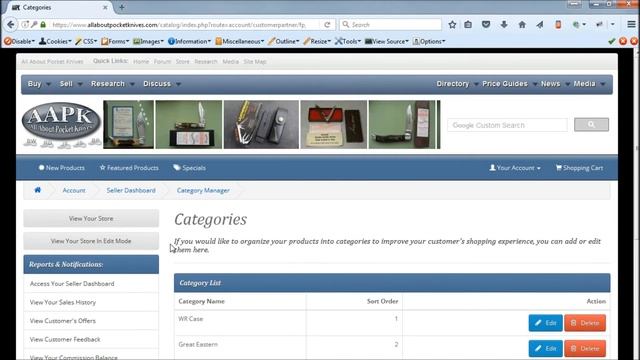The image size is (640, 360).
Task: Edit the WR Case category
Action: [x=545, y=323]
